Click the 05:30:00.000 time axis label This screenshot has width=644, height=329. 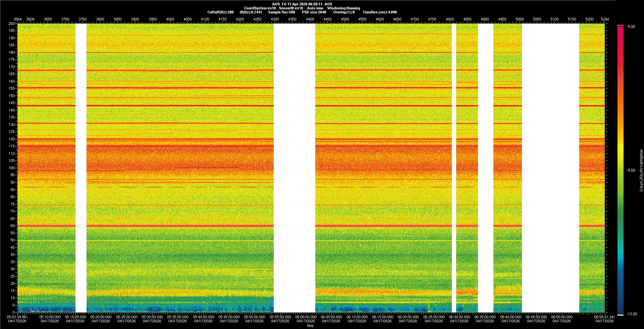152,317
